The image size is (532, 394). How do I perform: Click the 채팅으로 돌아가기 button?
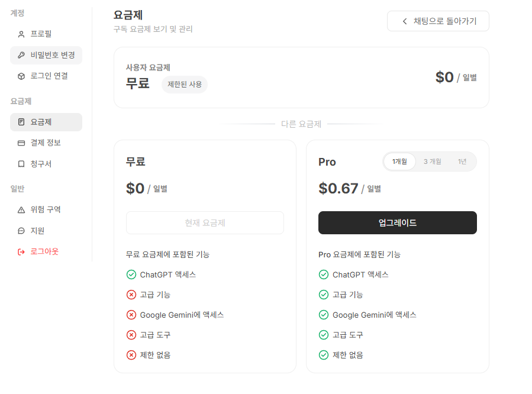[438, 21]
